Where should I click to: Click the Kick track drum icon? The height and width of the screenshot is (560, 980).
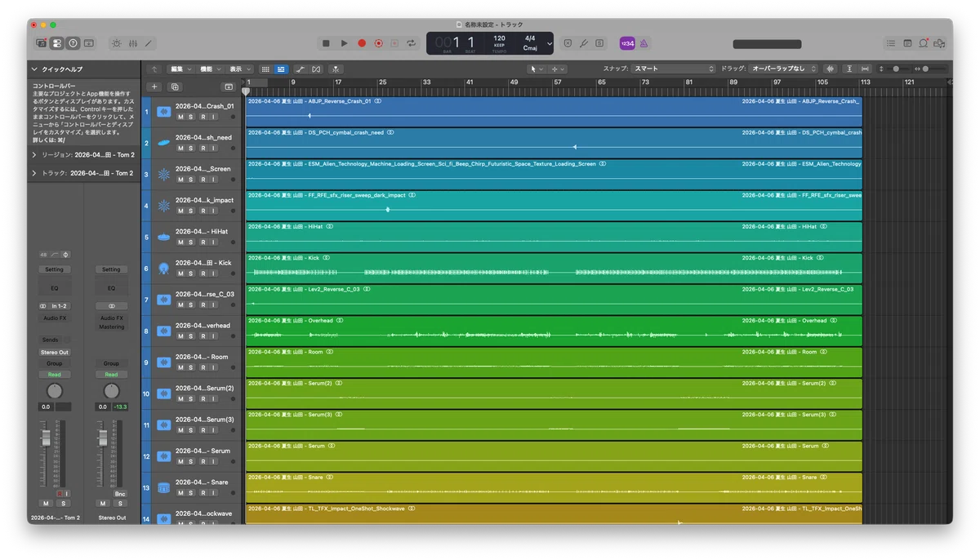[x=163, y=268]
